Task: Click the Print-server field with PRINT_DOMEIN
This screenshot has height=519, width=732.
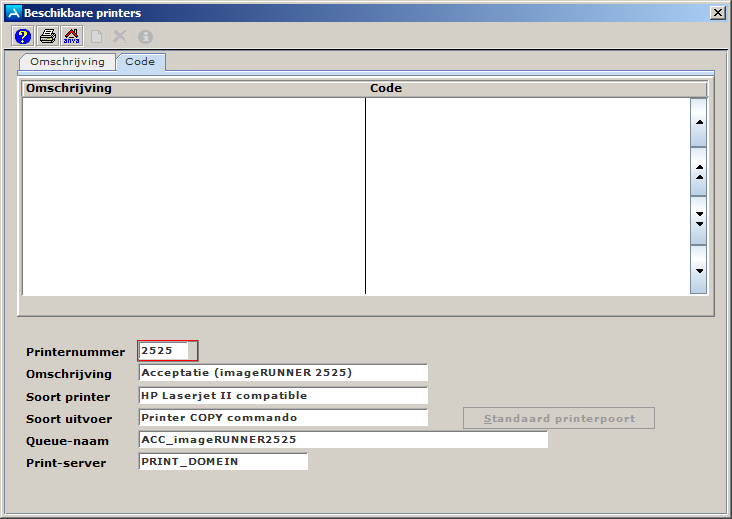Action: [223, 462]
